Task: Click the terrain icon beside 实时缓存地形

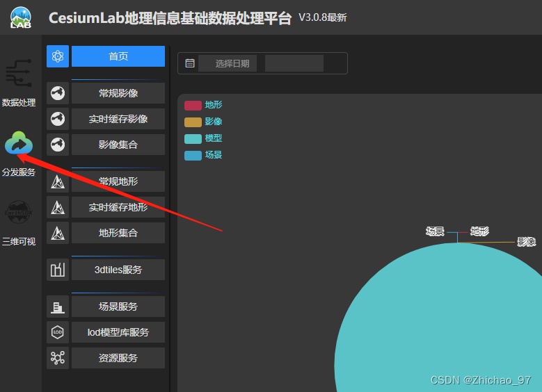Action: pos(58,207)
